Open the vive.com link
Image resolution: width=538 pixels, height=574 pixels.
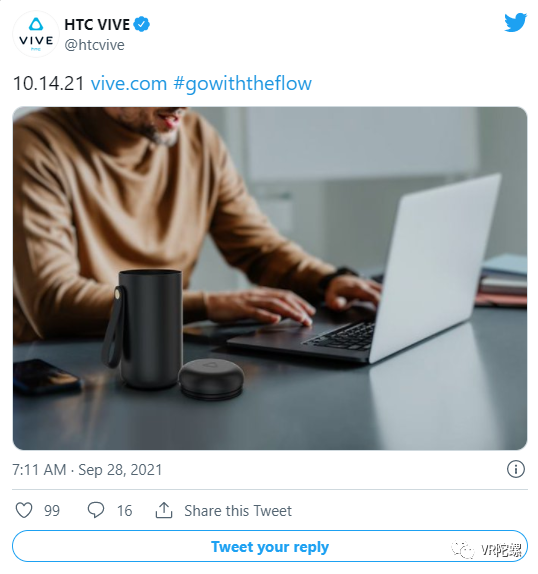[x=129, y=83]
